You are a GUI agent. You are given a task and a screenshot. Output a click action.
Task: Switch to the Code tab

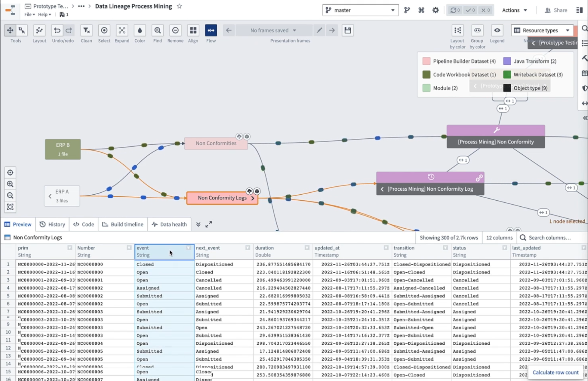click(84, 224)
